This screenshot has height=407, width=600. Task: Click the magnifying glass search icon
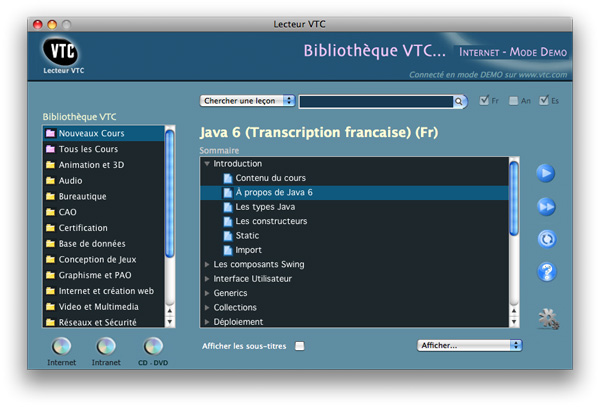(x=458, y=101)
